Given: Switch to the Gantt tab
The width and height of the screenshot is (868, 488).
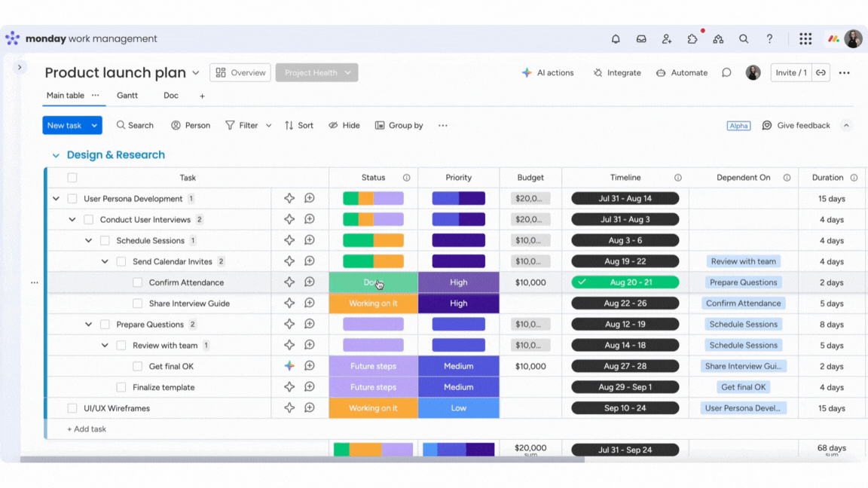Looking at the screenshot, I should (127, 96).
